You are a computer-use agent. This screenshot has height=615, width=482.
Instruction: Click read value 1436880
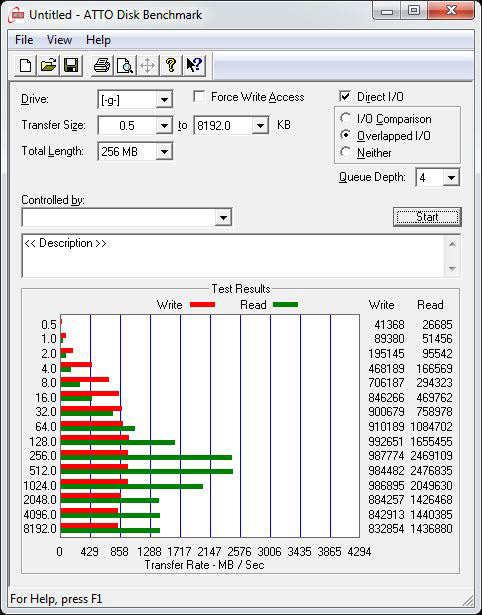(431, 528)
